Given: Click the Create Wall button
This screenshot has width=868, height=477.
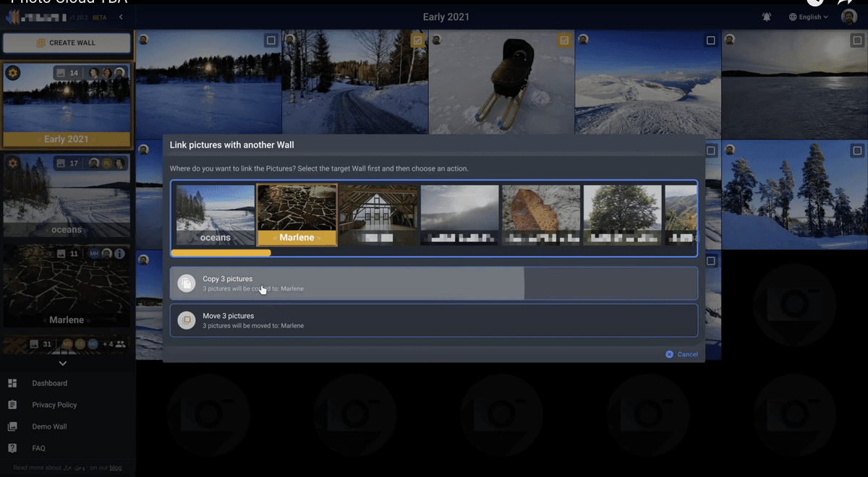Looking at the screenshot, I should [x=67, y=43].
